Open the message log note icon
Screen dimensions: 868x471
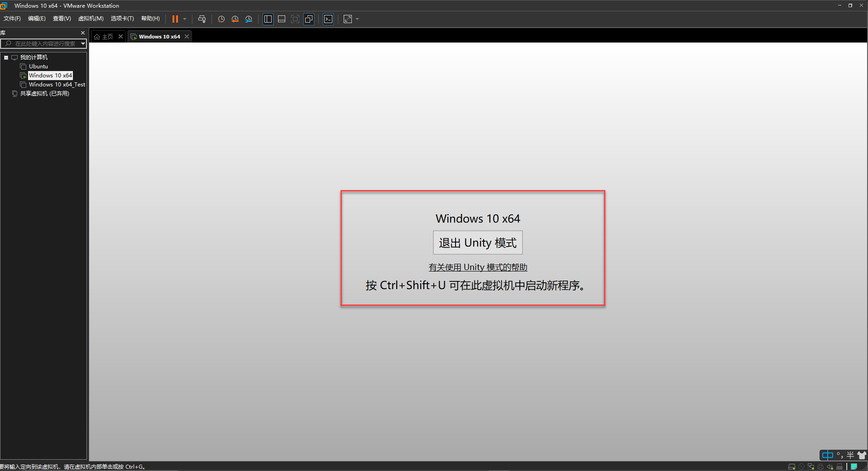[x=854, y=467]
